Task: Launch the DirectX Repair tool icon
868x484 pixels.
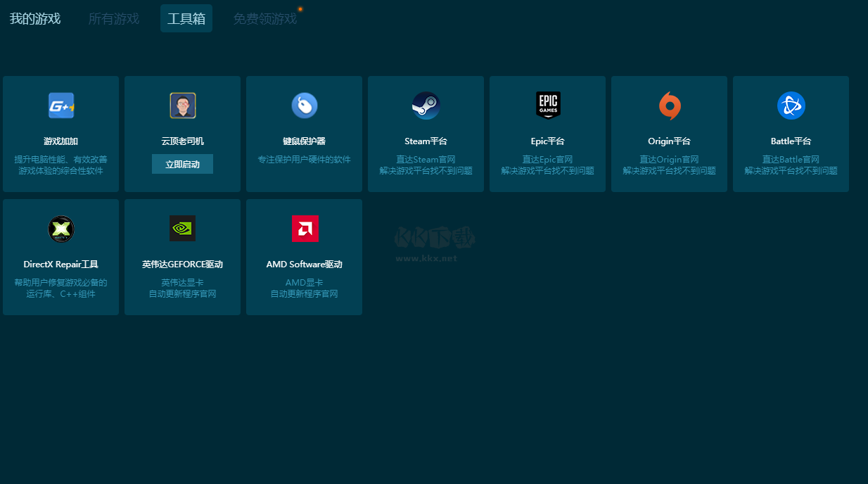Action: point(61,229)
